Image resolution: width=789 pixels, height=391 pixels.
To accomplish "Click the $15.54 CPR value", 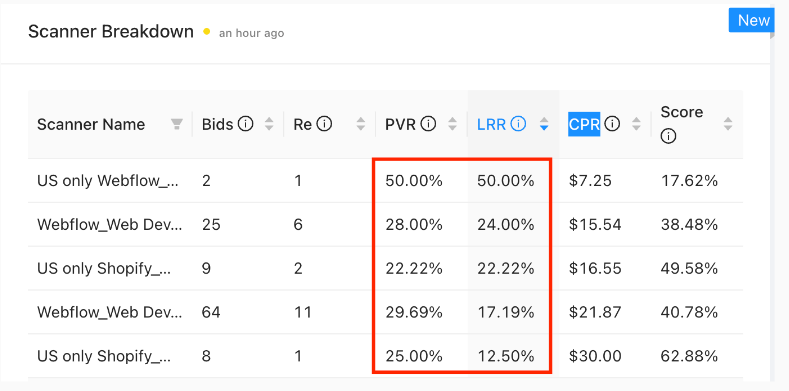I will coord(595,224).
